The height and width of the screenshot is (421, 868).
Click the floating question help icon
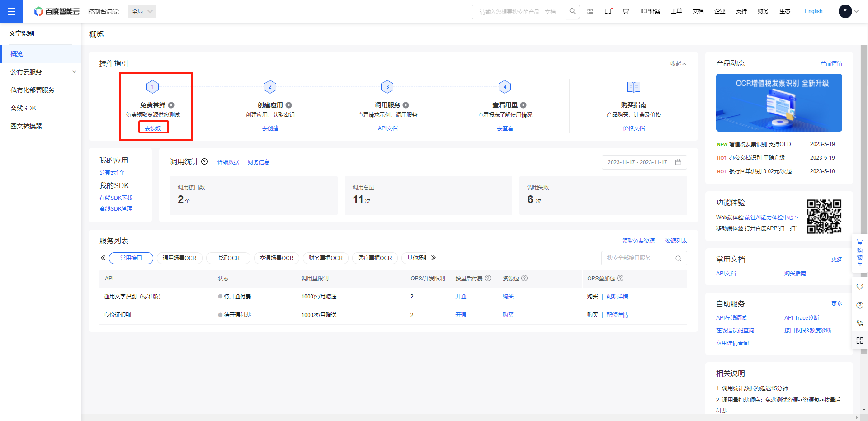[x=860, y=305]
